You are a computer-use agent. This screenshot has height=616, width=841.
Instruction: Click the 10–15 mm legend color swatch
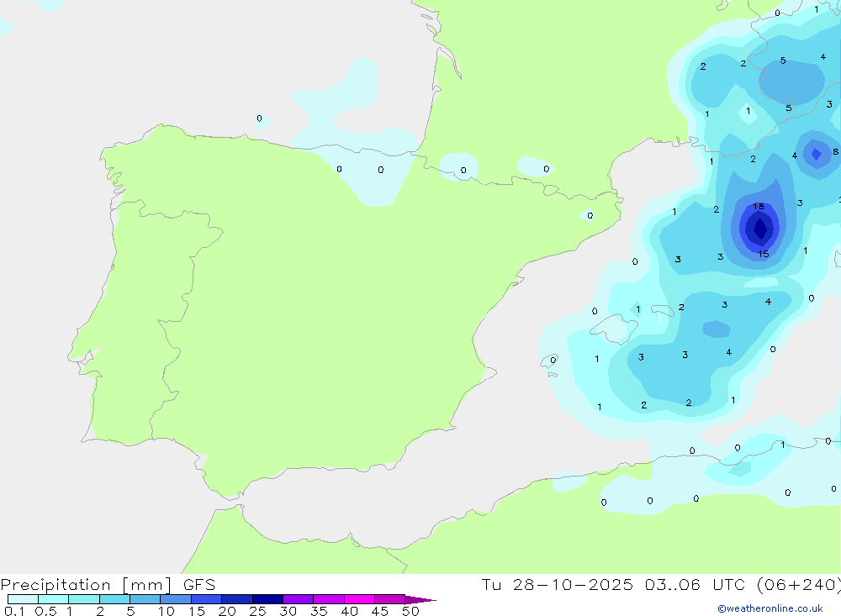176,599
